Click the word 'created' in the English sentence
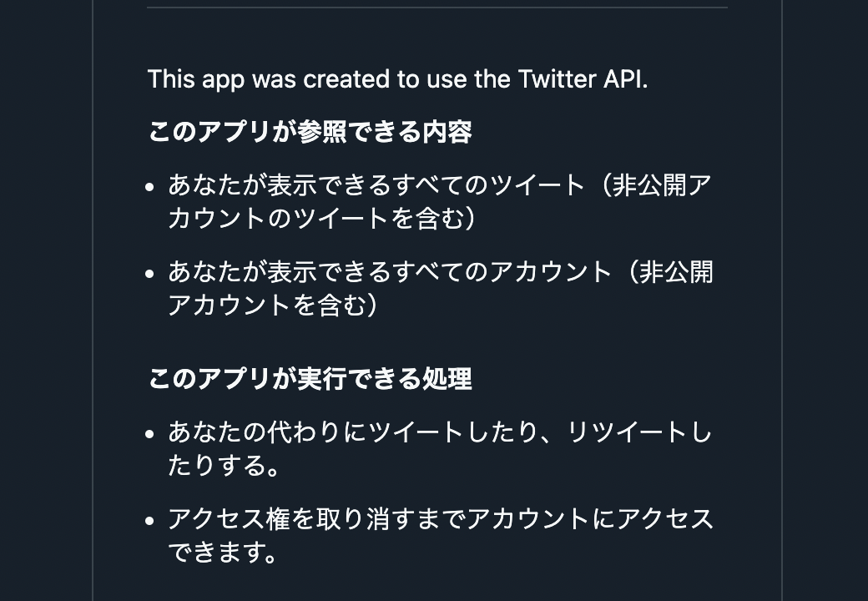Screen dimensions: 868x601 (x=346, y=79)
